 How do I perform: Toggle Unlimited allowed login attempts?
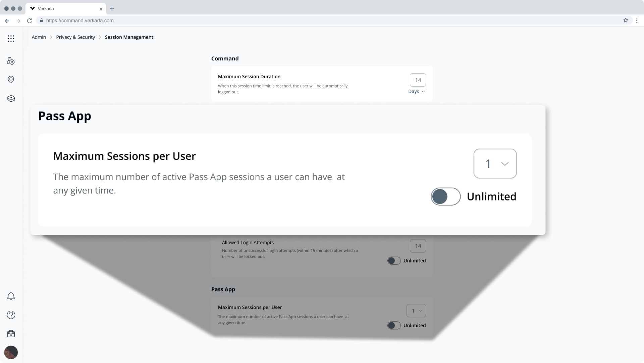tap(394, 260)
